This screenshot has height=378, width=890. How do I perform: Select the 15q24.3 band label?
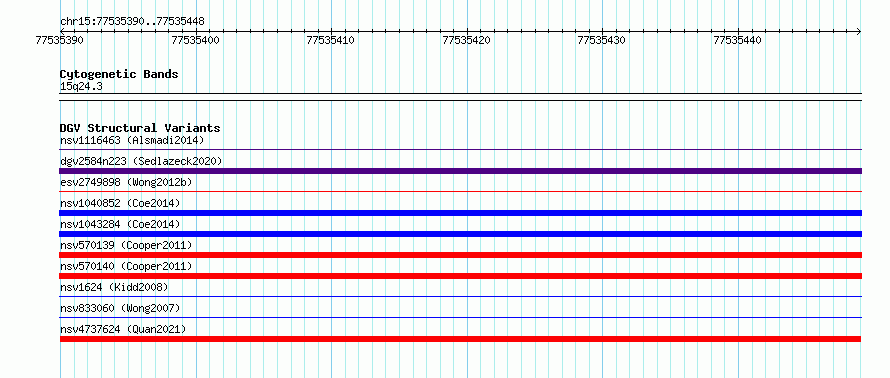click(81, 87)
